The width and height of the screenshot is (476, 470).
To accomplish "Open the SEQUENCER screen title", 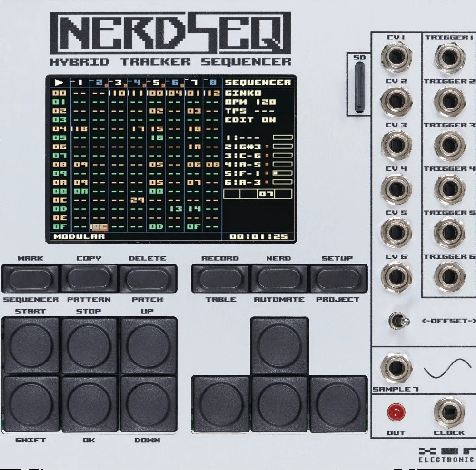I will [x=258, y=82].
